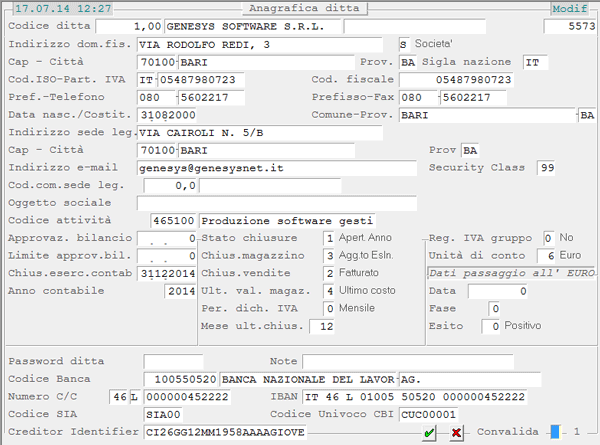
Task: Click the red X cancel icon
Action: pyautogui.click(x=456, y=432)
